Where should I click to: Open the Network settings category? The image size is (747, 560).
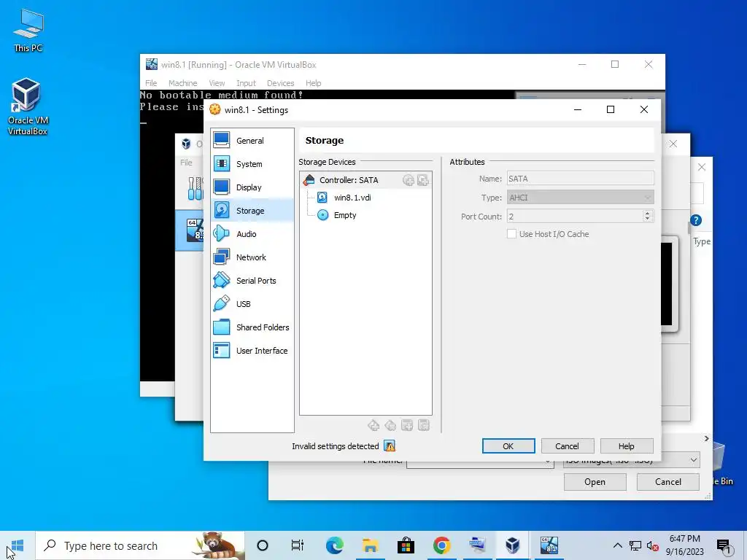252,257
